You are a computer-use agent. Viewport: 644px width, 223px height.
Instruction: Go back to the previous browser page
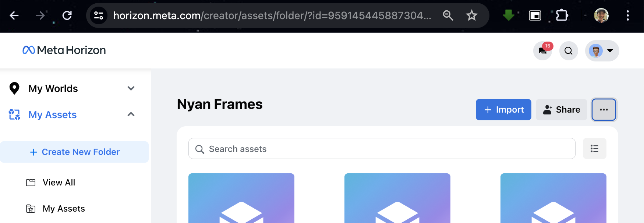click(x=14, y=15)
